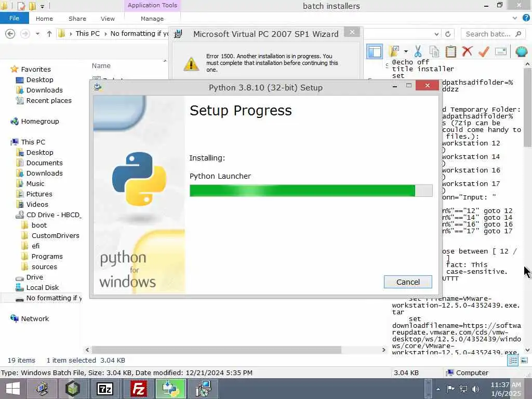Screen dimensions: 532x399
Task: Open Documents under This PC
Action: [45, 163]
